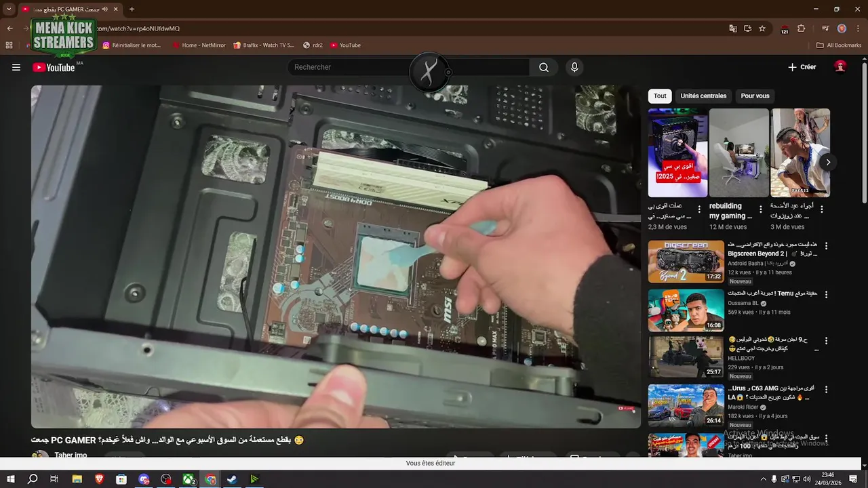
Task: Open the All Bookmarks folder
Action: [839, 45]
